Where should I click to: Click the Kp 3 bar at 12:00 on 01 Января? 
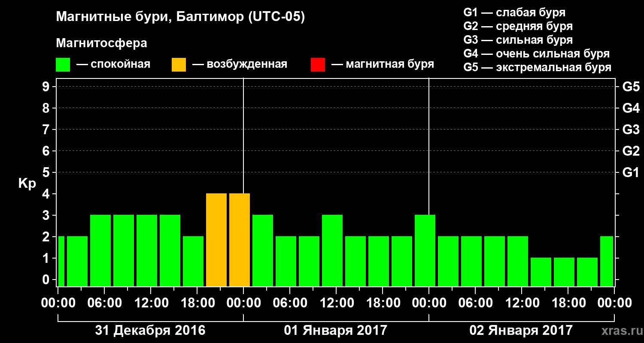pos(332,250)
